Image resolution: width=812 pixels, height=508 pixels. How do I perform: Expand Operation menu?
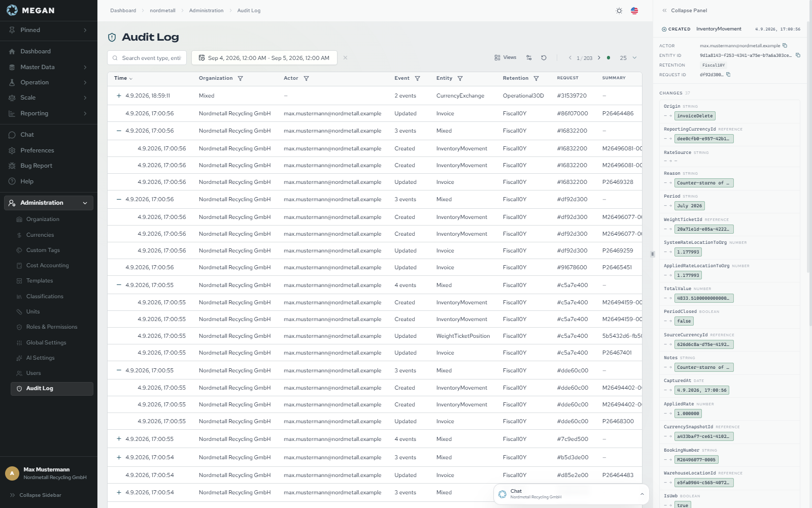[x=48, y=82]
